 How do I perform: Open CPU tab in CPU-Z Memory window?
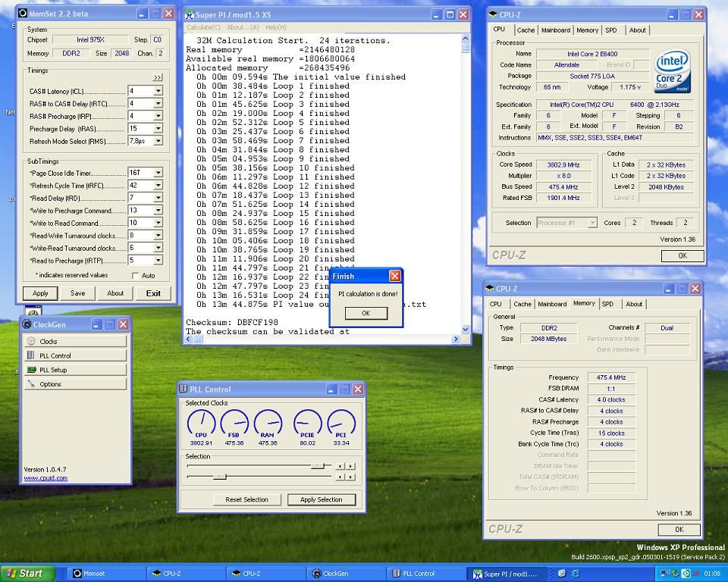[x=496, y=305]
